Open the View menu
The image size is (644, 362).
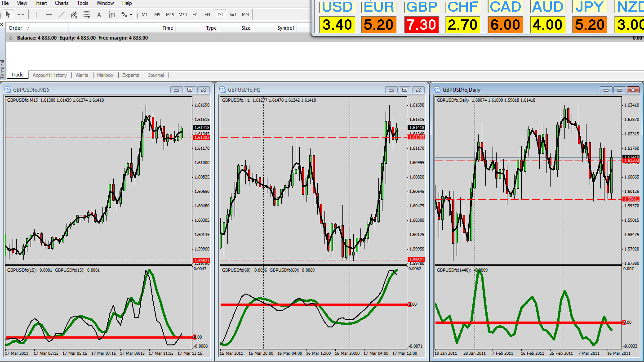(x=22, y=3)
